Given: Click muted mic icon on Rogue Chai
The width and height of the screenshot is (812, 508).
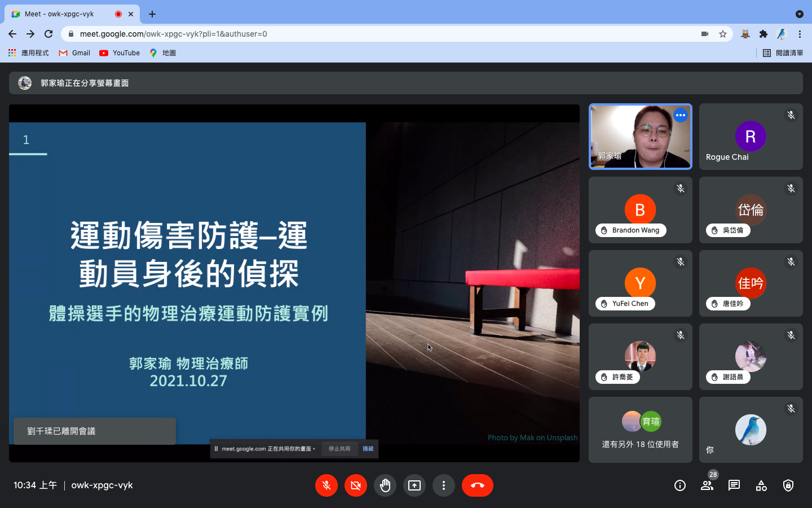Looking at the screenshot, I should pyautogui.click(x=791, y=115).
